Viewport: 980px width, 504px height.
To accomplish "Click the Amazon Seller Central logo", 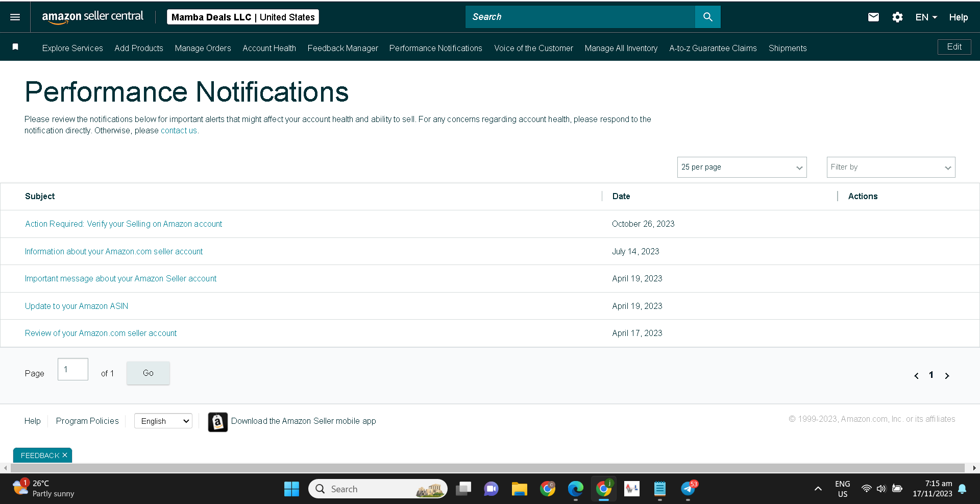I will [93, 17].
